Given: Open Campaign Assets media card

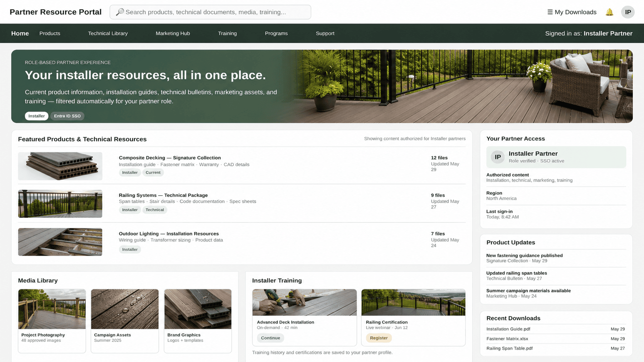Looking at the screenshot, I should point(125,321).
